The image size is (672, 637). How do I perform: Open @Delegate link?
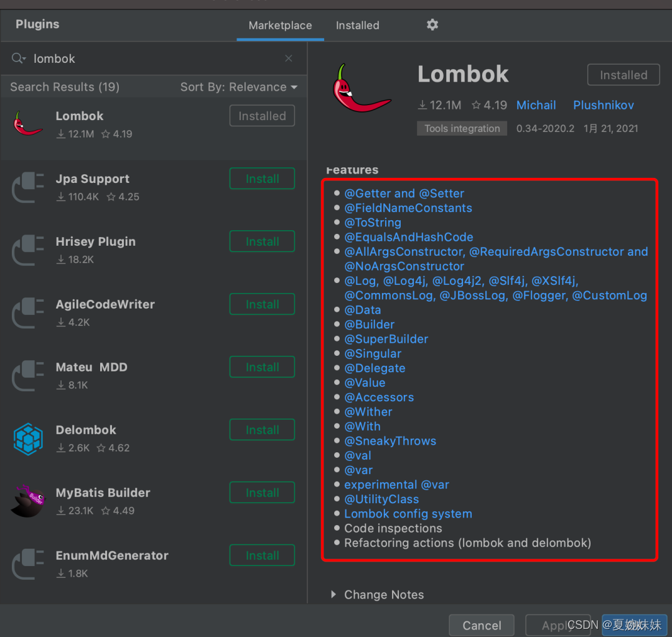click(375, 368)
